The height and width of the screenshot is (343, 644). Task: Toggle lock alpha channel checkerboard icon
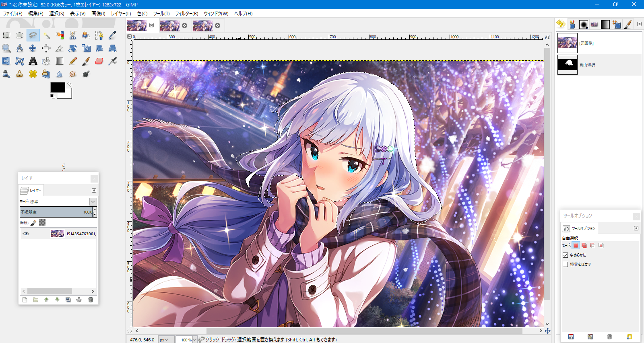[x=42, y=222]
